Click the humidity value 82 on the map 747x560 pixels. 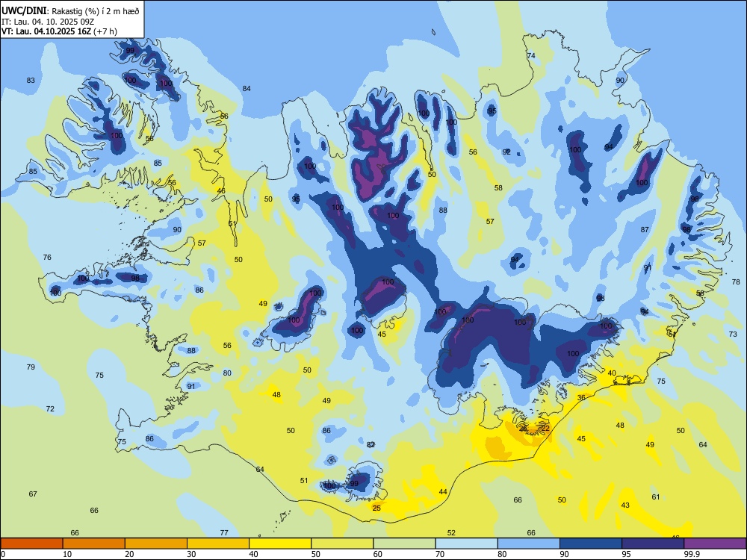point(371,445)
